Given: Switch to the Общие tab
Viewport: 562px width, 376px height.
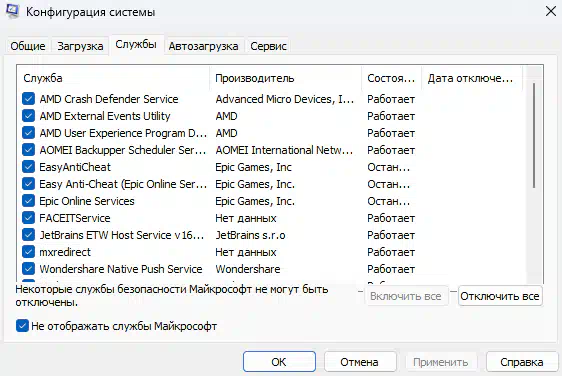Looking at the screenshot, I should 28,46.
